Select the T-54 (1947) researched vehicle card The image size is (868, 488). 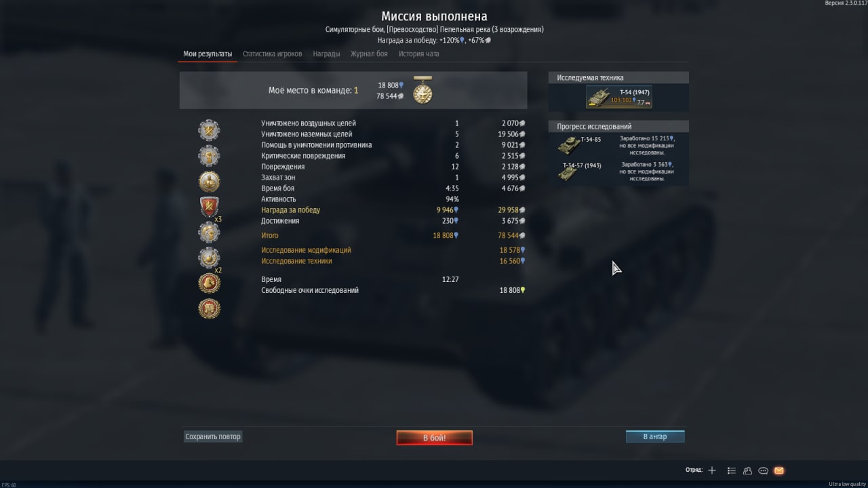coord(618,97)
